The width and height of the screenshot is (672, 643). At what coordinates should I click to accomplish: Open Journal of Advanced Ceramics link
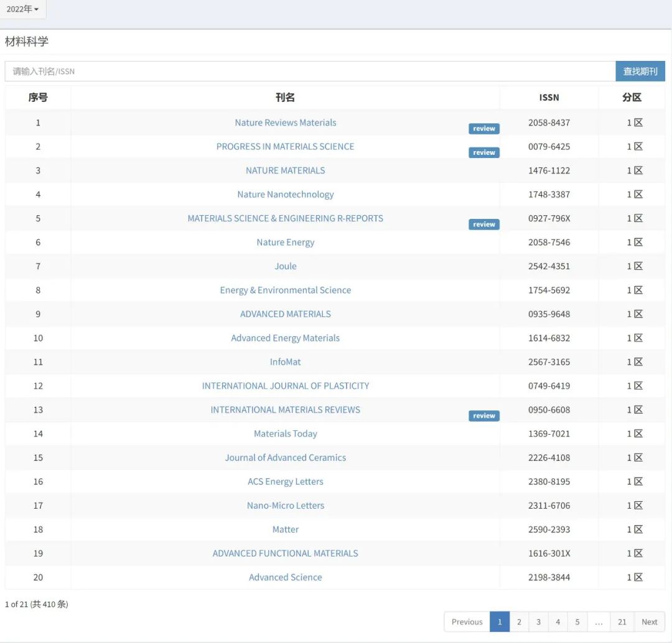click(285, 458)
